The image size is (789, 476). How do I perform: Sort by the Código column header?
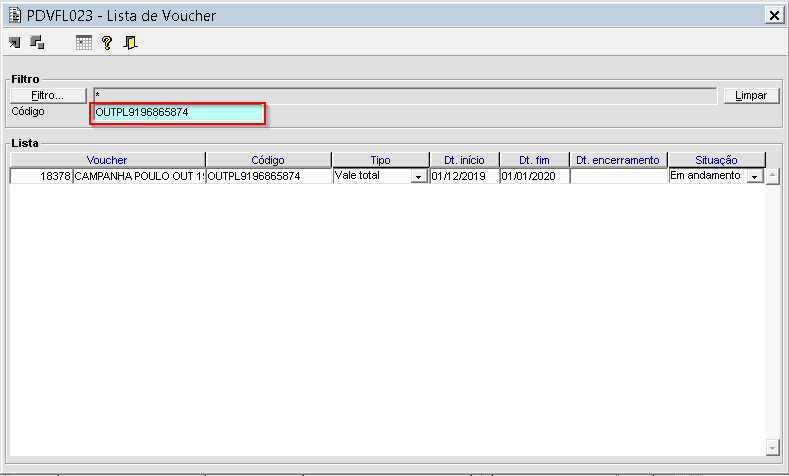click(x=268, y=160)
